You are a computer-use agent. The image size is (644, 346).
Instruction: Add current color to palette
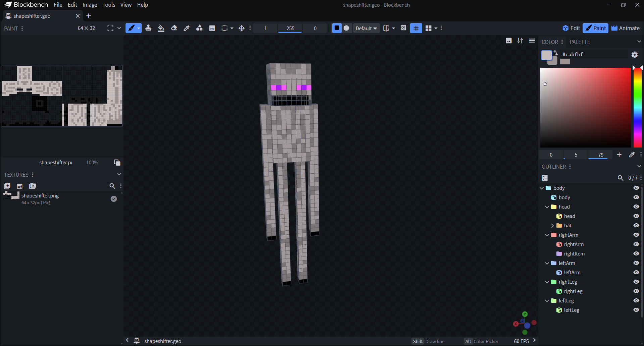[619, 155]
